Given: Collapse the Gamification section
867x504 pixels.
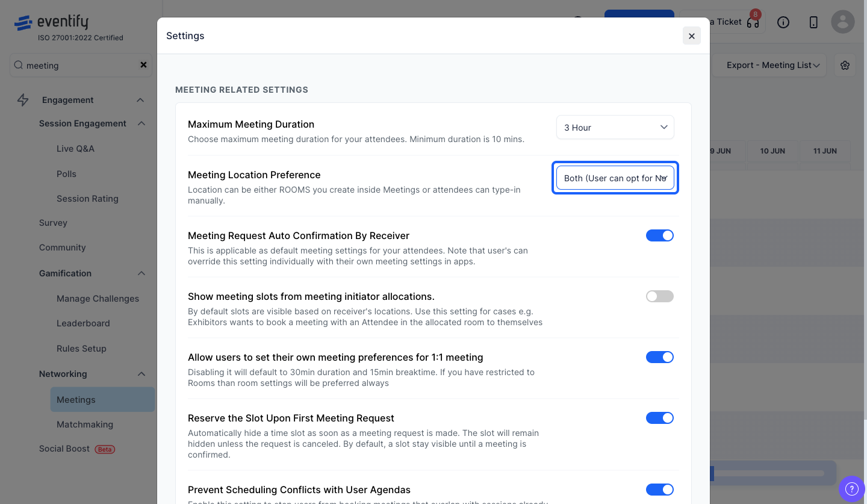Looking at the screenshot, I should tap(141, 273).
